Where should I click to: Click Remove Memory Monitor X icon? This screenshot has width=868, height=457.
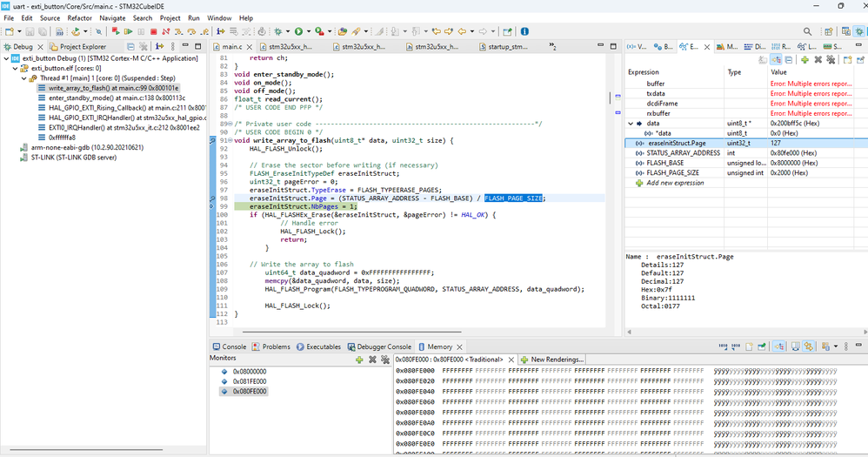coord(372,360)
